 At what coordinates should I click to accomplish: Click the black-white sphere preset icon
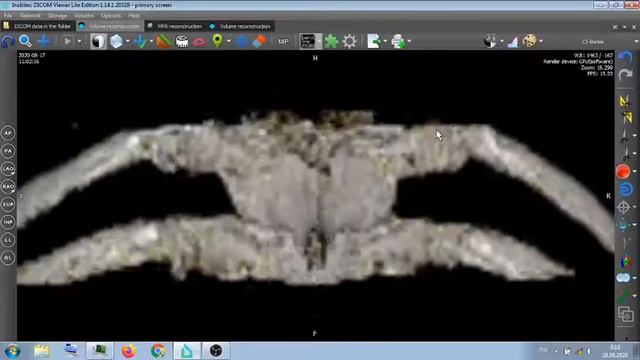pyautogui.click(x=490, y=41)
